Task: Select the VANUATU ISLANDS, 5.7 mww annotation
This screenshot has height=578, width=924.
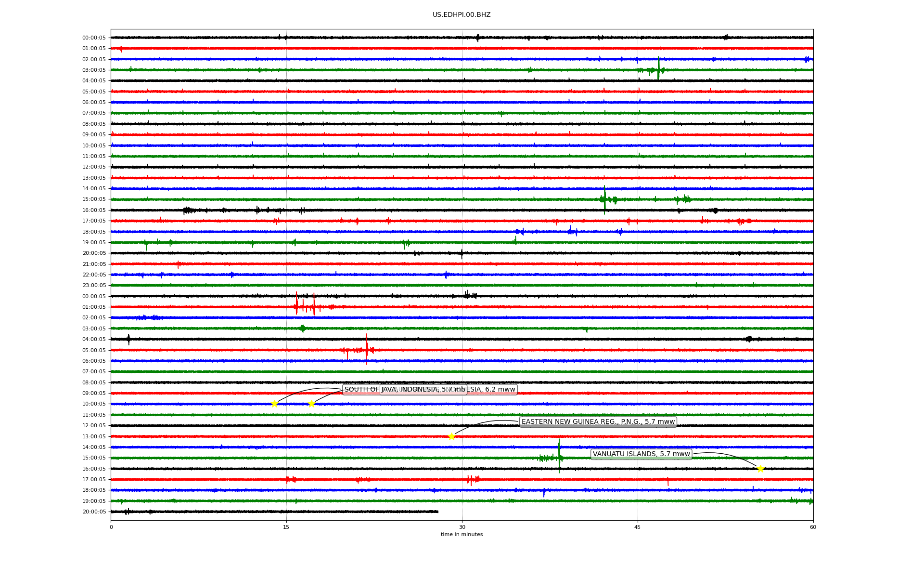Action: point(641,454)
